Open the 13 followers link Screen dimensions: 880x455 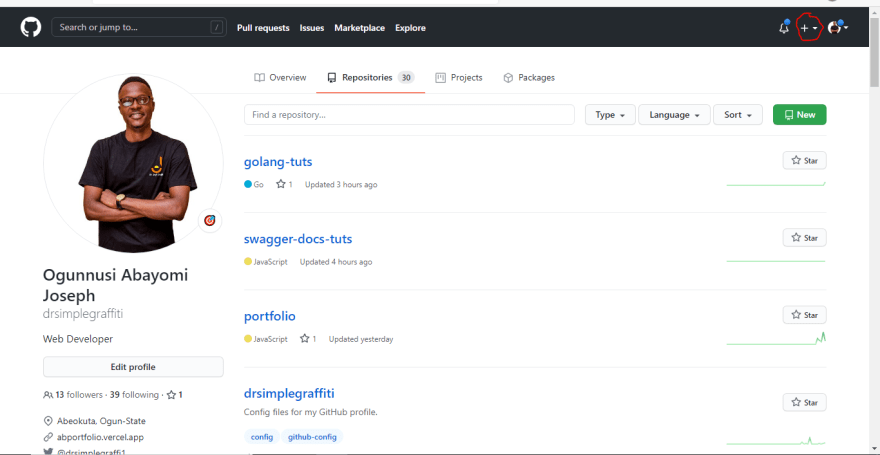click(x=74, y=395)
